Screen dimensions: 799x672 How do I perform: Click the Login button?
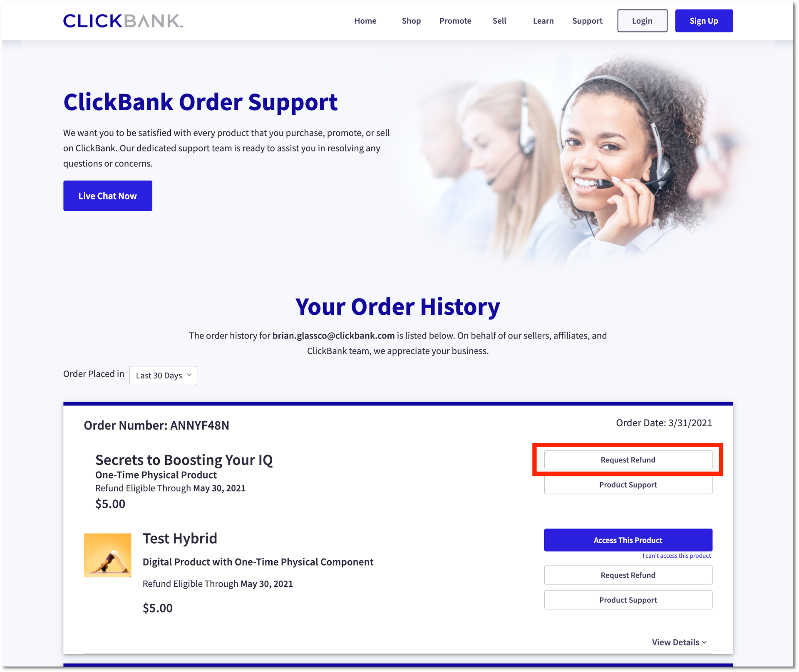tap(642, 21)
